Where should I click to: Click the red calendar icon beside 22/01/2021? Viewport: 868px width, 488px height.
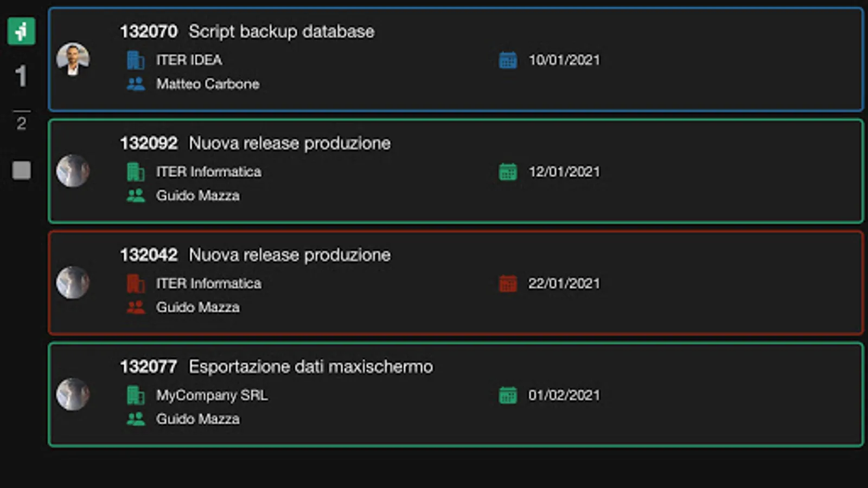pyautogui.click(x=508, y=284)
